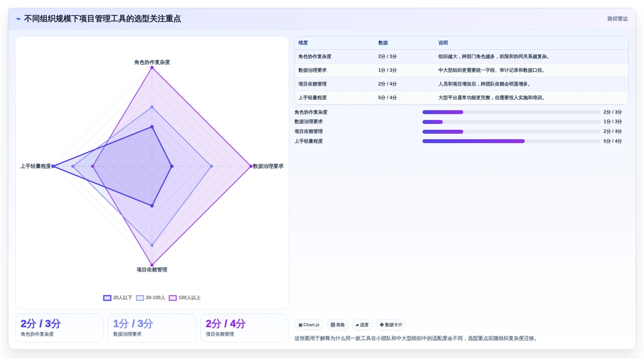
Task: Open the 2分 / 3分 角色协作复杂度 stat card
Action: pos(60,328)
